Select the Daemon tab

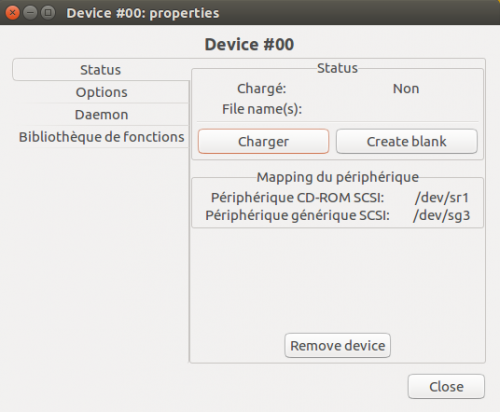(101, 114)
